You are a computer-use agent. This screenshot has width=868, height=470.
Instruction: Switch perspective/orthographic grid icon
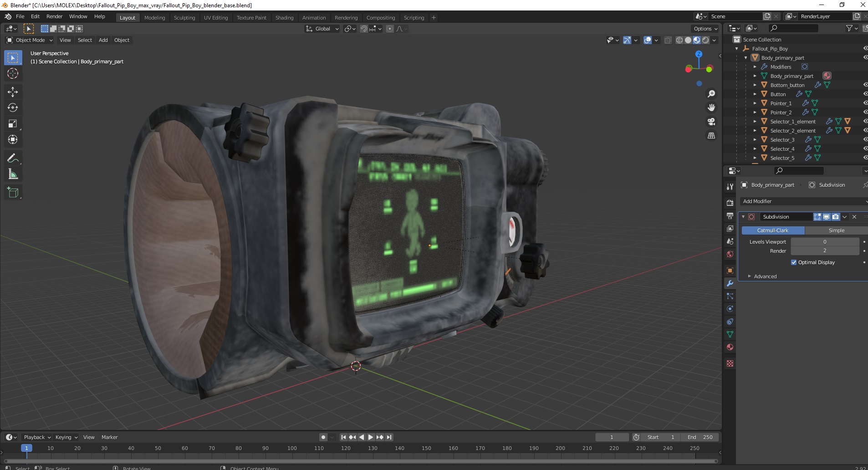click(x=711, y=136)
